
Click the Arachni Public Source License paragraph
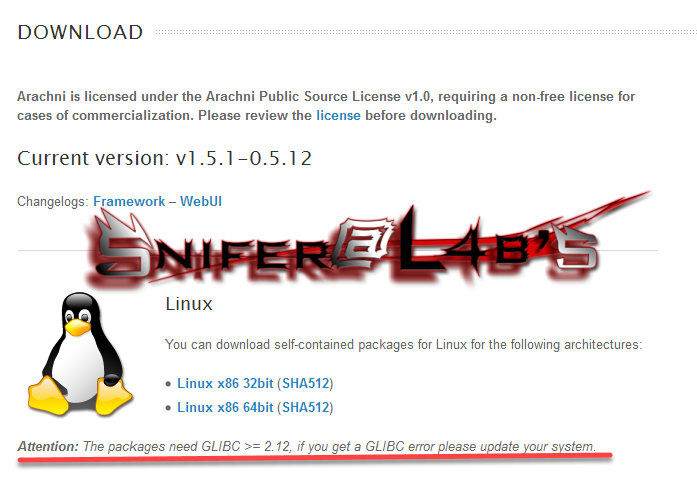(x=326, y=106)
